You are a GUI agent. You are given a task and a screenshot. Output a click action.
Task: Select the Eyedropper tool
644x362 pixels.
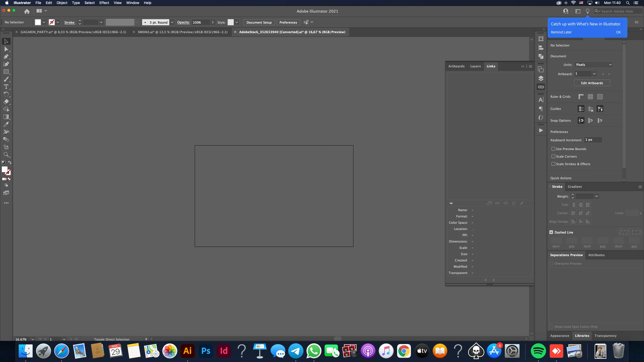click(x=6, y=124)
